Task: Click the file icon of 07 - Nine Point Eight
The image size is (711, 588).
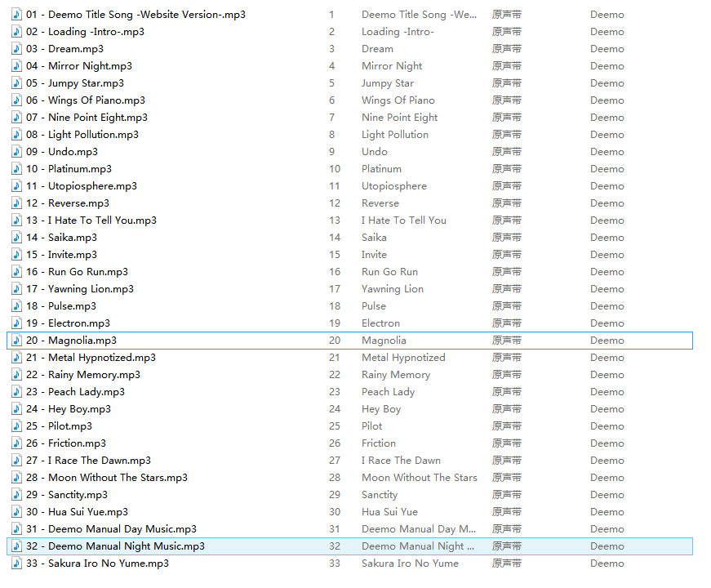Action: tap(16, 117)
